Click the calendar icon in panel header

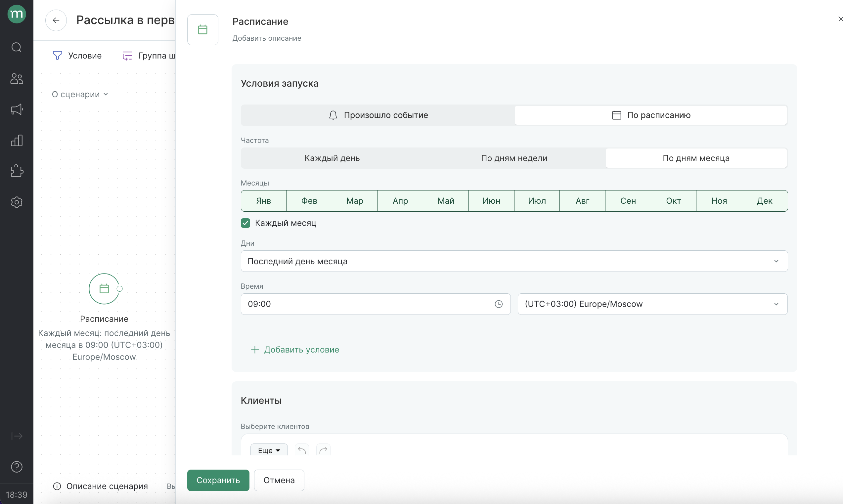tap(203, 29)
